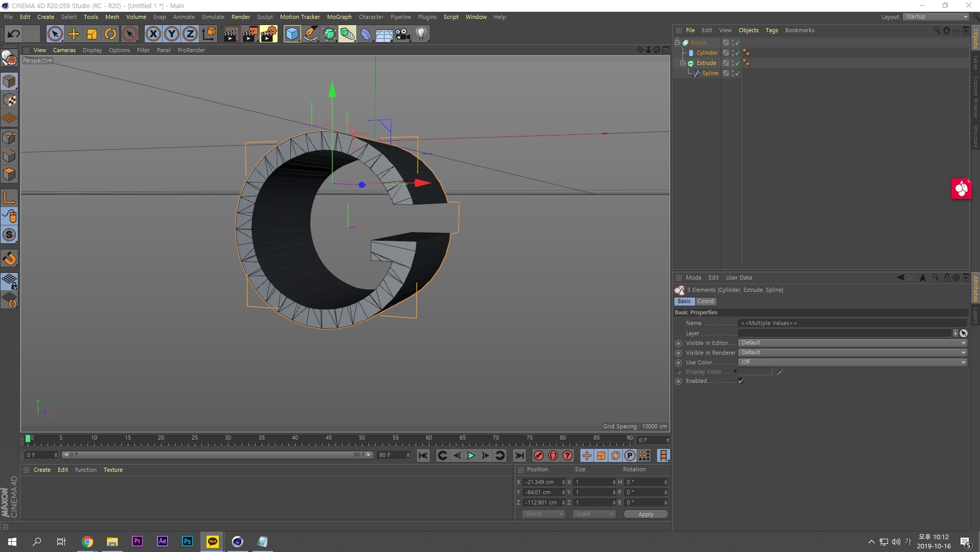Switch to Polygons mode
This screenshot has width=980, height=552.
point(9,174)
